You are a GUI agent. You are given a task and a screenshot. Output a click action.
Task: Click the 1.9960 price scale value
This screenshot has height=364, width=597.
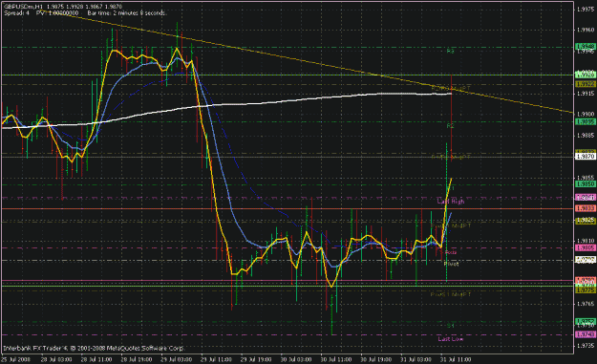tap(586, 30)
